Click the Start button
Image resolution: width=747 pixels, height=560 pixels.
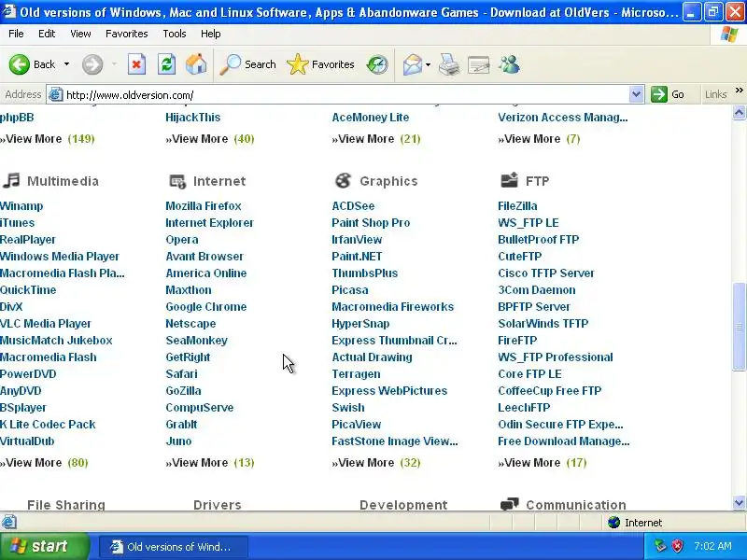pos(45,546)
